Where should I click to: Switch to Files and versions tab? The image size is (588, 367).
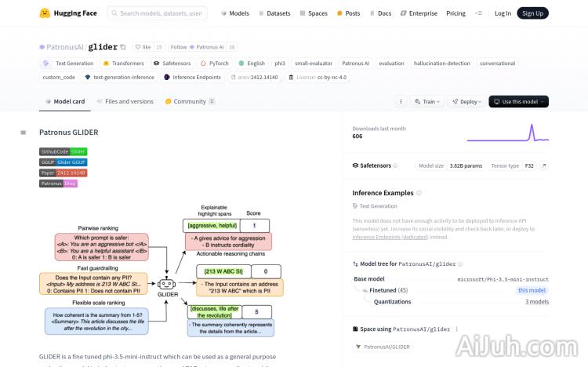coord(125,101)
